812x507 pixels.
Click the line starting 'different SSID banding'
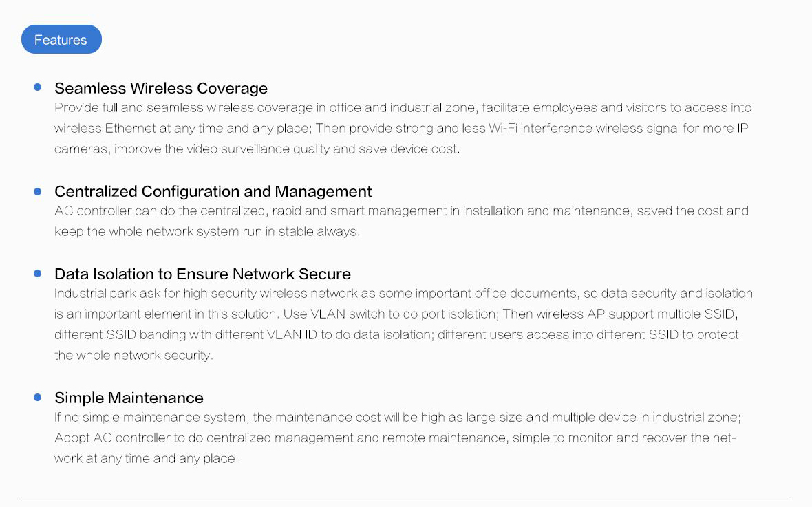coord(396,335)
